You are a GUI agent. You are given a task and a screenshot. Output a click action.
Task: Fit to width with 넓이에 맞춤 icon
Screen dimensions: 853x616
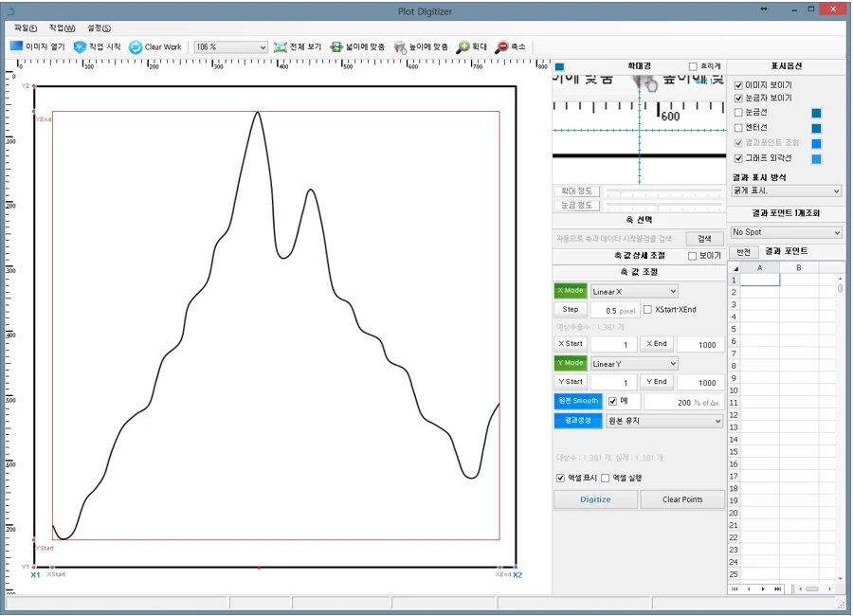(336, 47)
